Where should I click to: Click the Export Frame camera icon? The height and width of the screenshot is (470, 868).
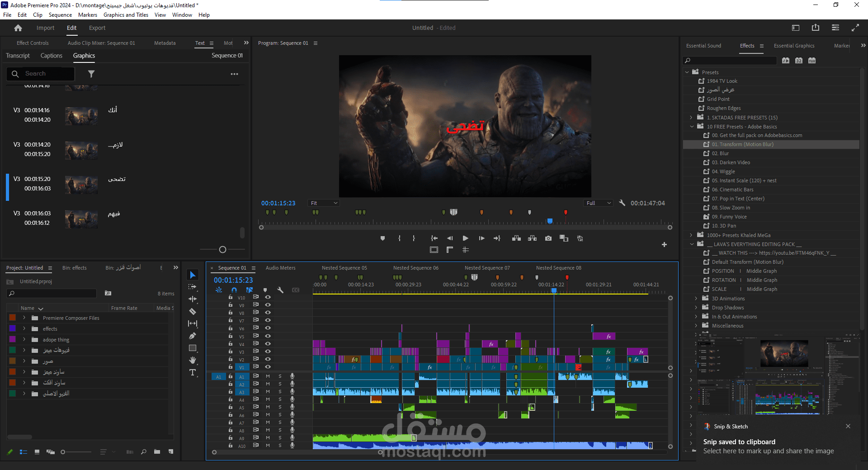click(x=548, y=238)
